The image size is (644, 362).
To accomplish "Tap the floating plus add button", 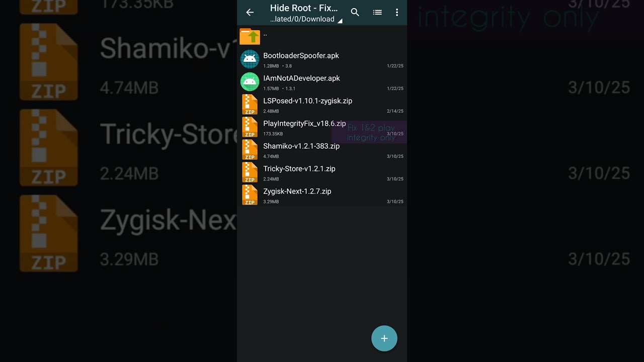I will [384, 338].
